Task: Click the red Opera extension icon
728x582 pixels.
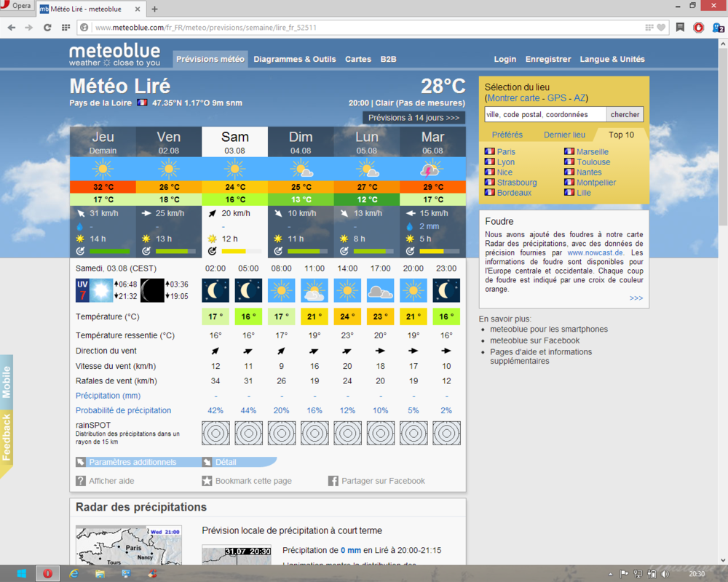Action: pyautogui.click(x=698, y=28)
